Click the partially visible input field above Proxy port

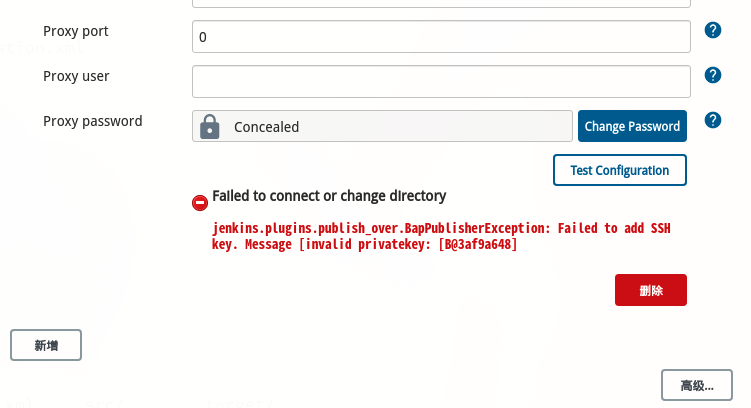pos(441,3)
